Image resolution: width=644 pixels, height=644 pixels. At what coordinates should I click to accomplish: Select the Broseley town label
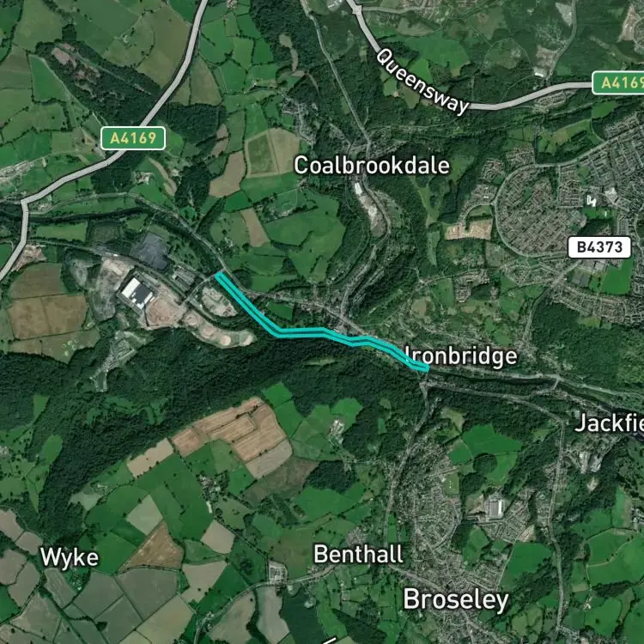[456, 599]
